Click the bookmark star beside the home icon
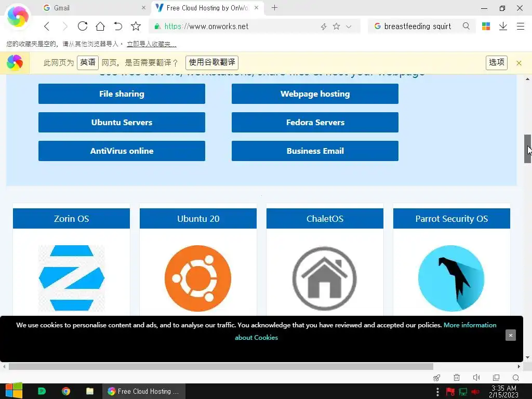Screen dimensions: 532x399 point(136,26)
